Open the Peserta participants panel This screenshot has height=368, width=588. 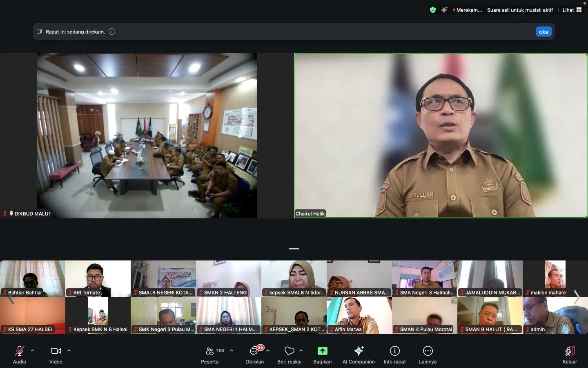tap(210, 351)
